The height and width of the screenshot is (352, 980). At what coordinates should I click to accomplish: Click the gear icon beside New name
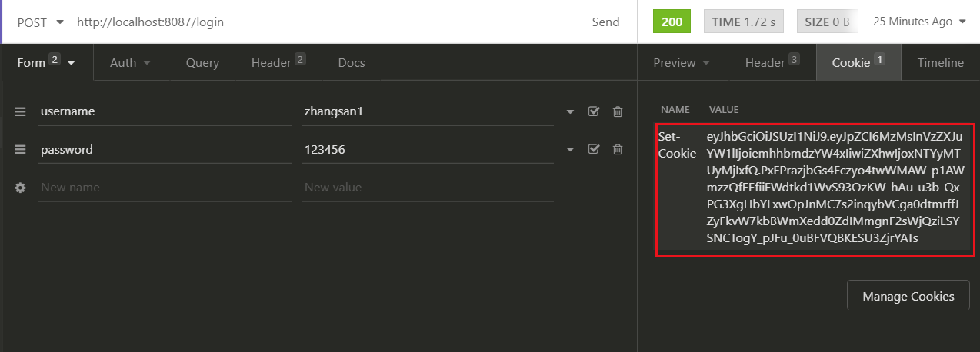coord(20,188)
